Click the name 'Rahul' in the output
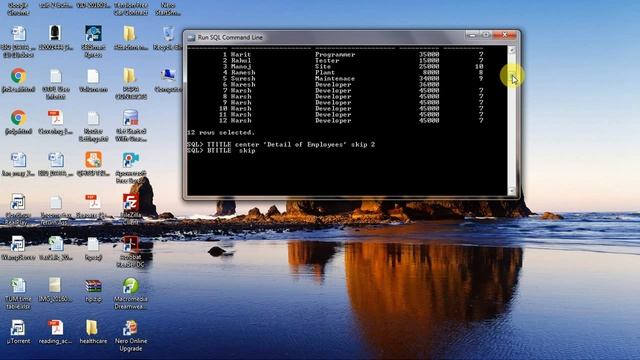Image resolution: width=640 pixels, height=360 pixels. point(241,60)
